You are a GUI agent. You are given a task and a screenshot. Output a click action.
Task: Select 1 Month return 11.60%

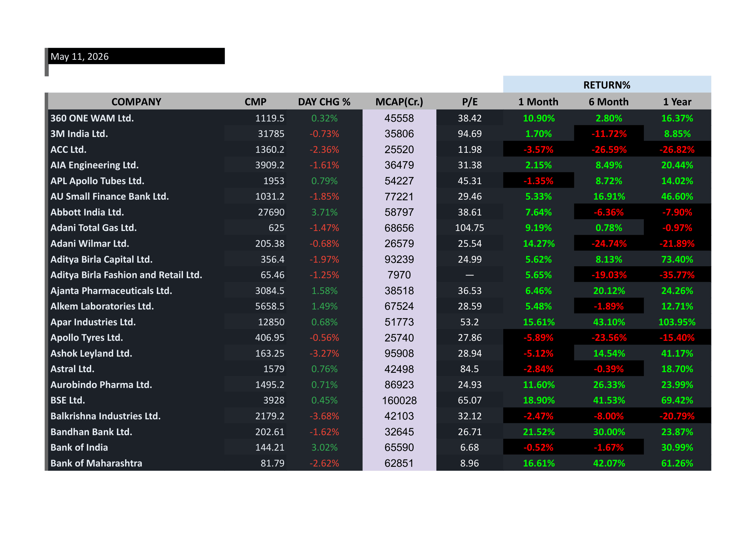[x=538, y=385]
